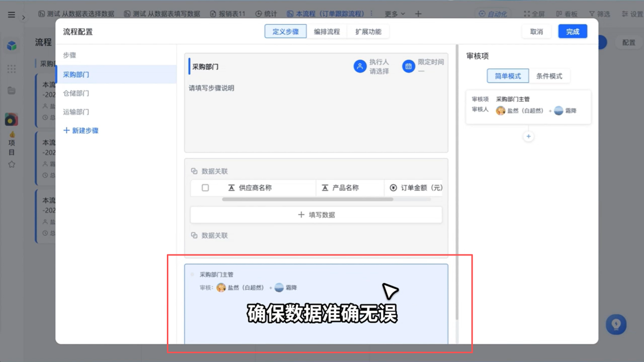
Task: Click the 填写数据 button
Action: coord(316,215)
